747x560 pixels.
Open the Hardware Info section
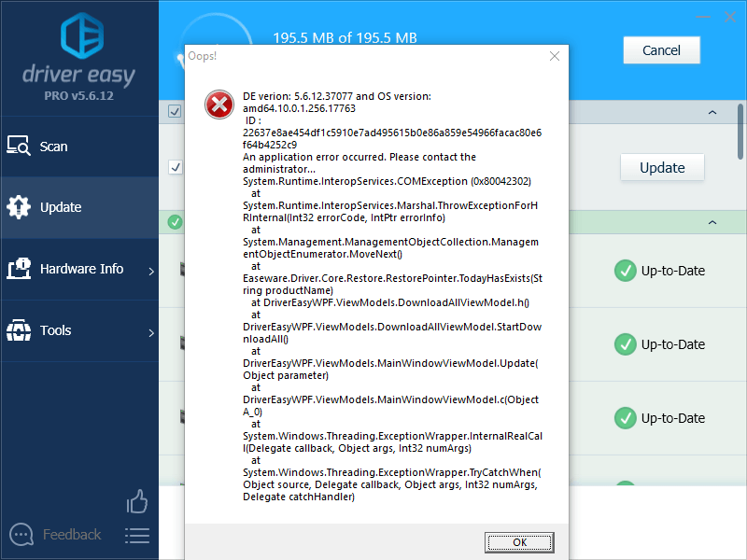click(x=79, y=269)
